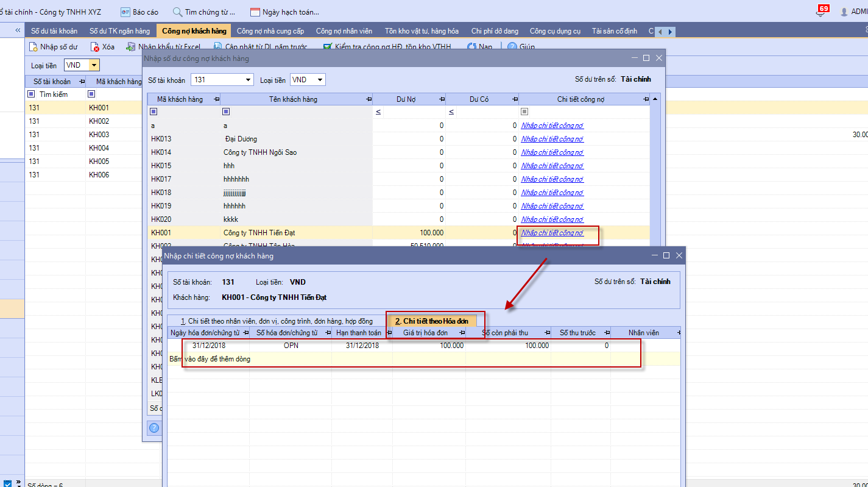Image resolution: width=868 pixels, height=487 pixels.
Task: Click the Nhập số dư toolbar icon
Action: [x=34, y=47]
